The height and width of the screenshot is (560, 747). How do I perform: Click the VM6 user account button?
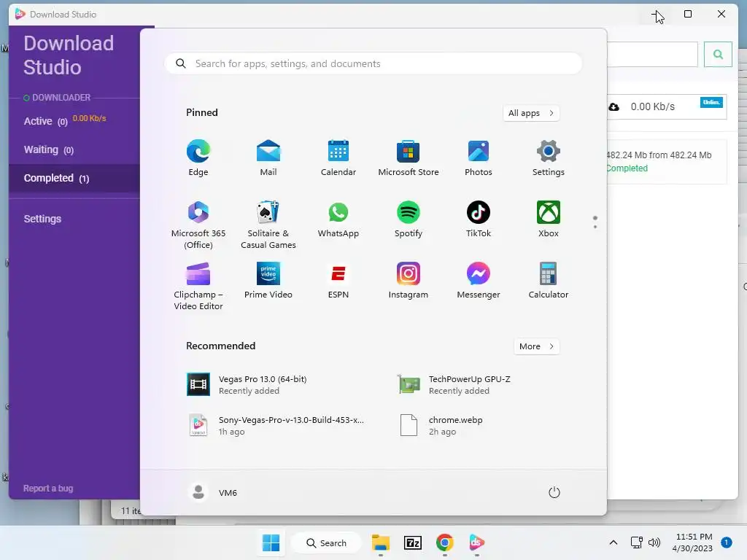click(212, 492)
